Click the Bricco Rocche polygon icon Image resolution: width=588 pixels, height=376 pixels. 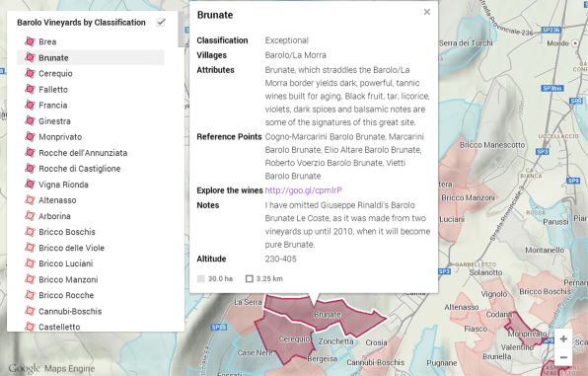point(30,295)
